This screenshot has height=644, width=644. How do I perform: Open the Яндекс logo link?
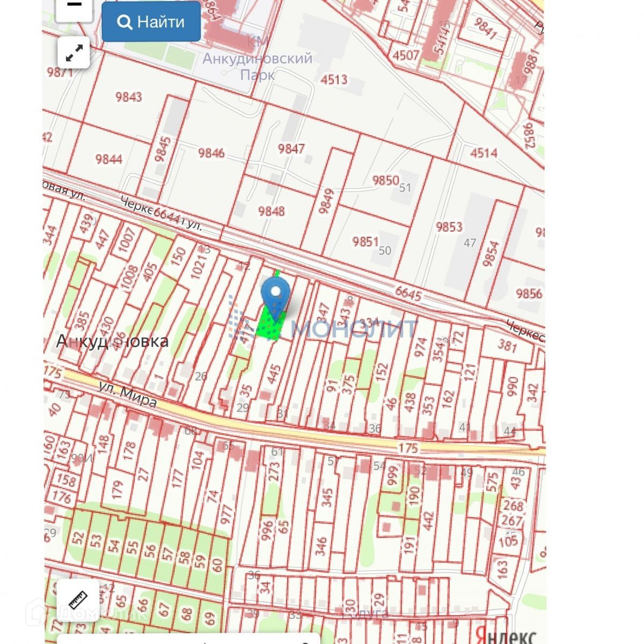(506, 636)
